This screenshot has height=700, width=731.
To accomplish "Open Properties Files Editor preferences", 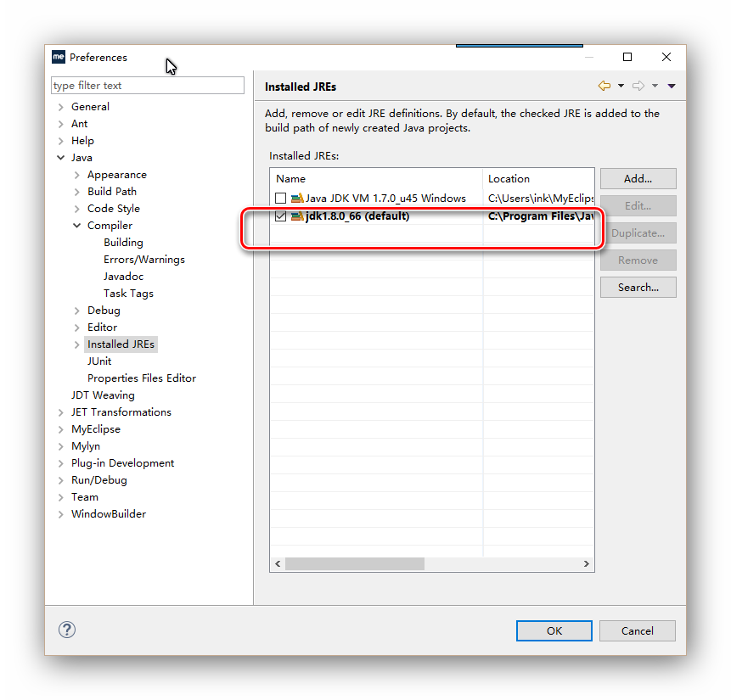I will [x=142, y=378].
